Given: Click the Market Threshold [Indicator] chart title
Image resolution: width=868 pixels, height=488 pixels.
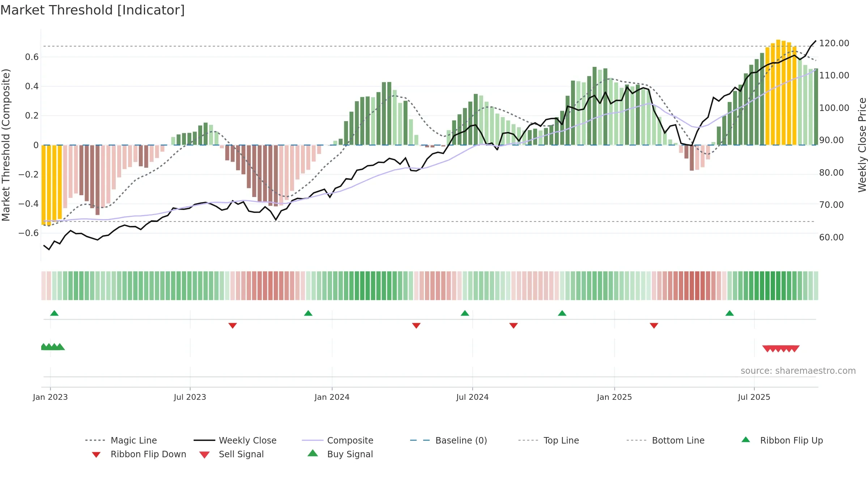Looking at the screenshot, I should (93, 10).
